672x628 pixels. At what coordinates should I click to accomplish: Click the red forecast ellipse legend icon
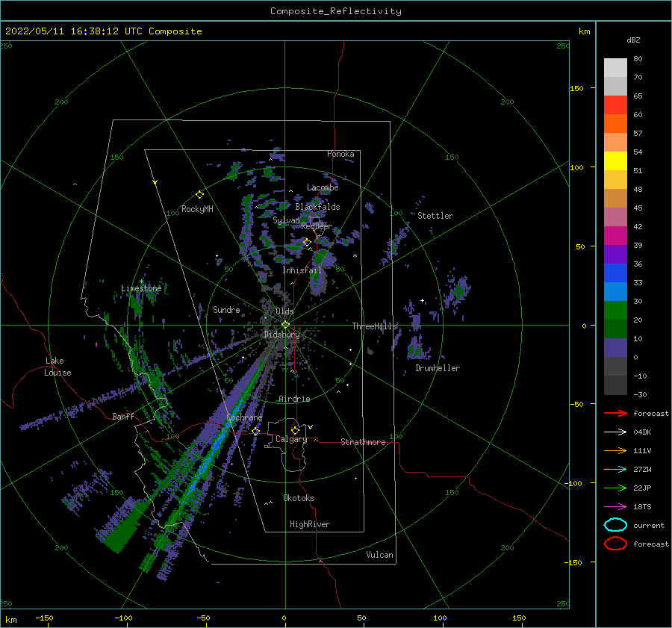(615, 544)
